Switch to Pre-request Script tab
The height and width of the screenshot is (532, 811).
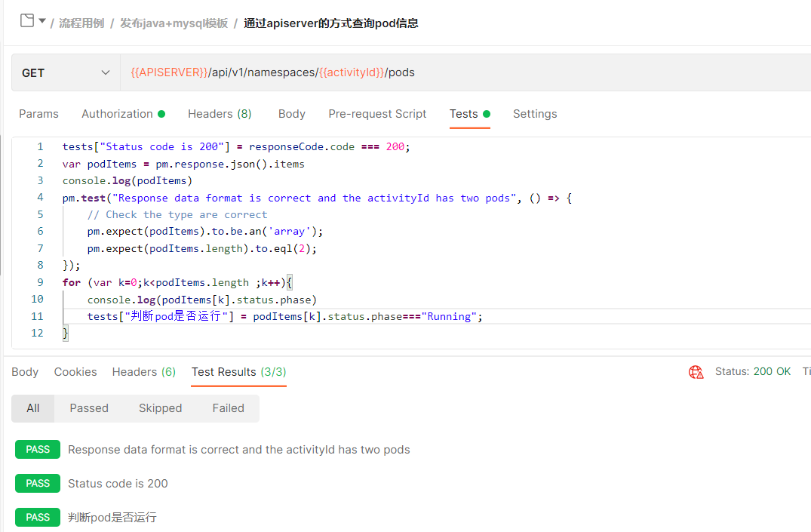click(377, 114)
